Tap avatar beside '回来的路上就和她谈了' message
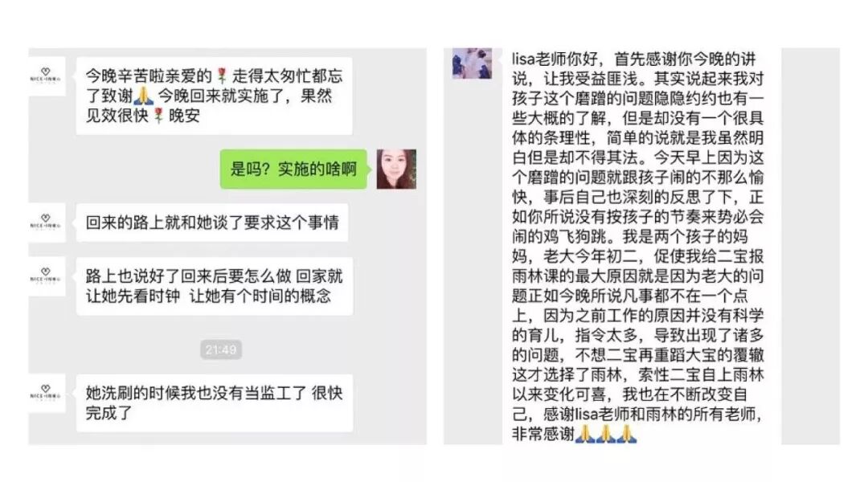Viewport: 868px width, 482px height. 47,223
